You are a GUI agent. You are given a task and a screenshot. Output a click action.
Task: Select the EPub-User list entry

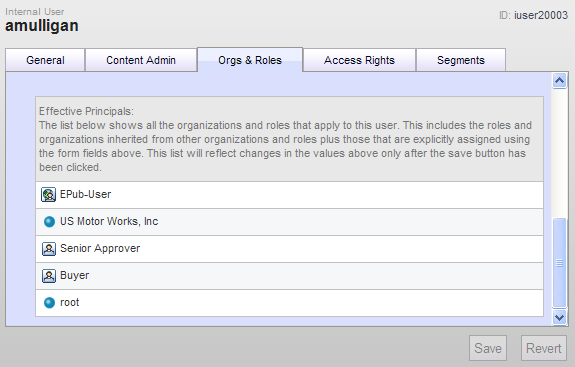tap(289, 195)
